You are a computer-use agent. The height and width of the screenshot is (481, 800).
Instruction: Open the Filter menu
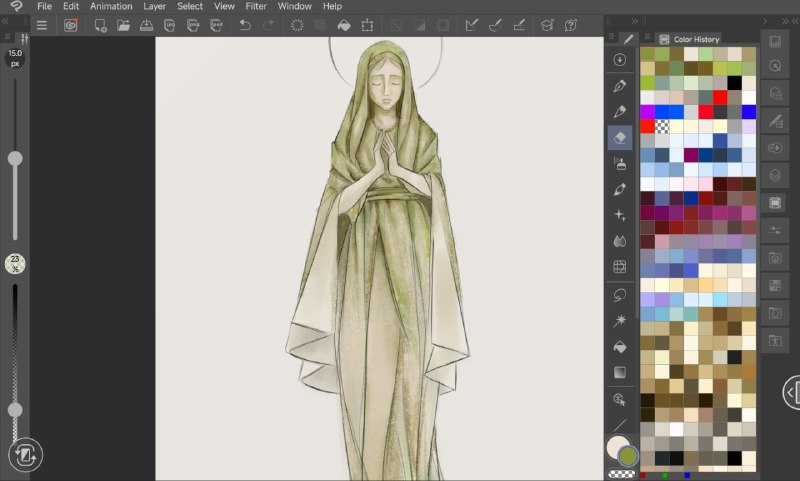point(256,6)
